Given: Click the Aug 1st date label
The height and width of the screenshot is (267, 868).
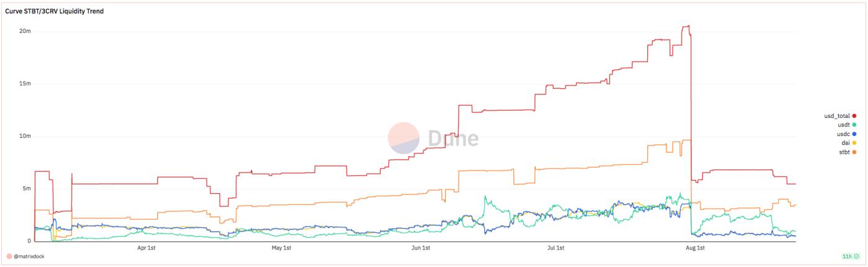Looking at the screenshot, I should tap(696, 248).
